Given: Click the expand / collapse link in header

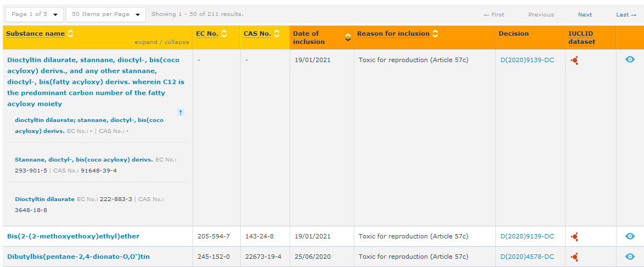Looking at the screenshot, I should (x=161, y=42).
